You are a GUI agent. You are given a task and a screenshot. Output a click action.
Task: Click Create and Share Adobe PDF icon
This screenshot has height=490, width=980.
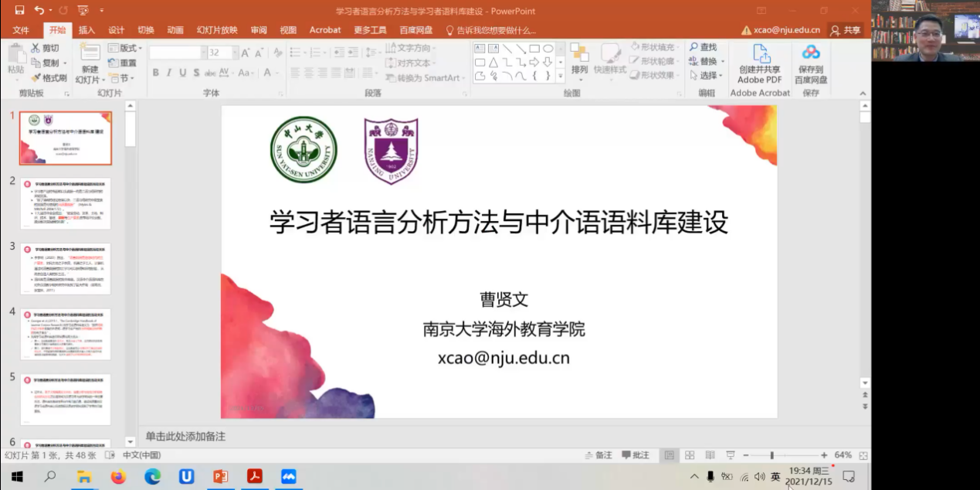761,54
